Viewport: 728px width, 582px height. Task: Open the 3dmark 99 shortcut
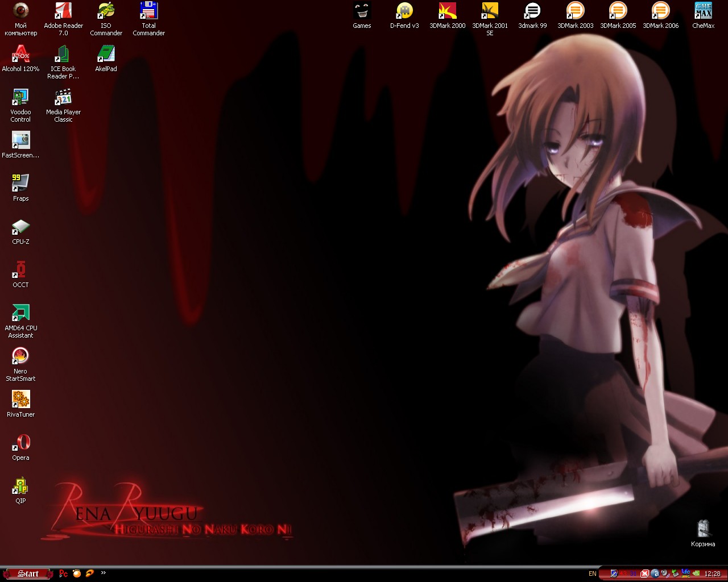(532, 15)
